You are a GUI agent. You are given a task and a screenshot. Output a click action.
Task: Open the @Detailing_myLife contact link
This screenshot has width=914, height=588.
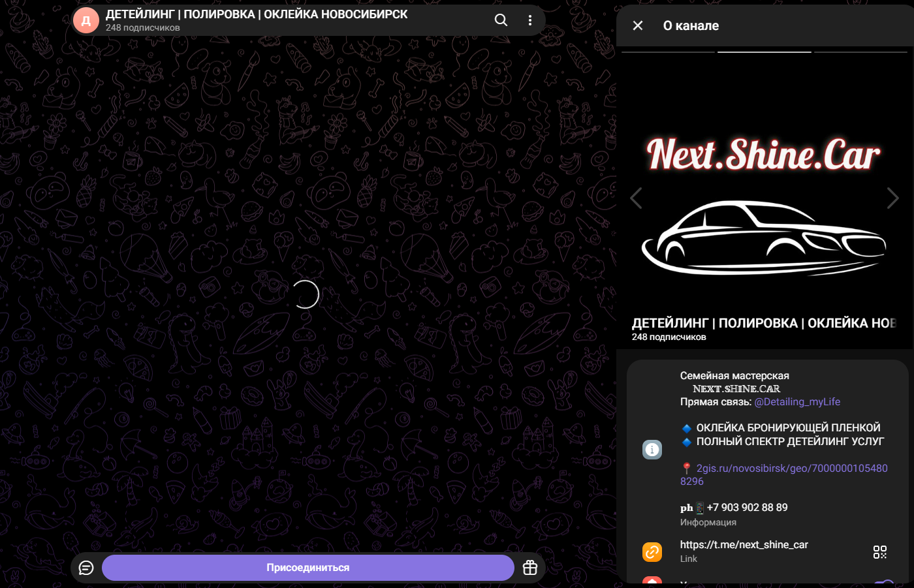click(x=797, y=402)
